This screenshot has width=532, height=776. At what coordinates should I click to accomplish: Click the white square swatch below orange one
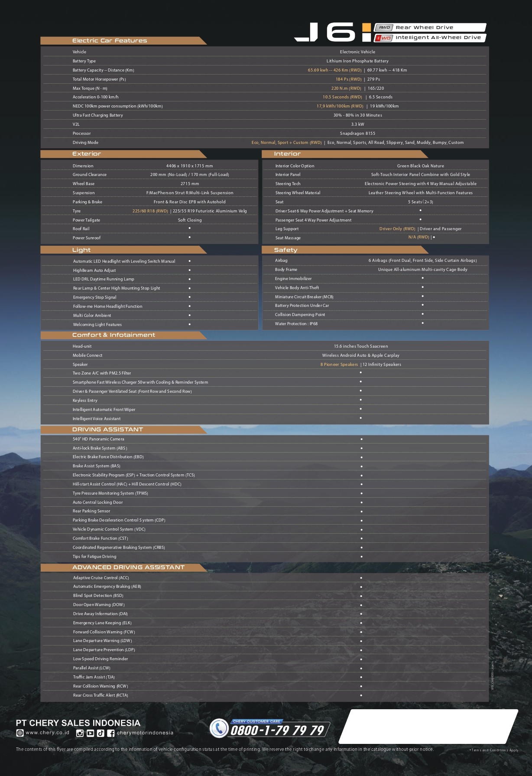367,38
